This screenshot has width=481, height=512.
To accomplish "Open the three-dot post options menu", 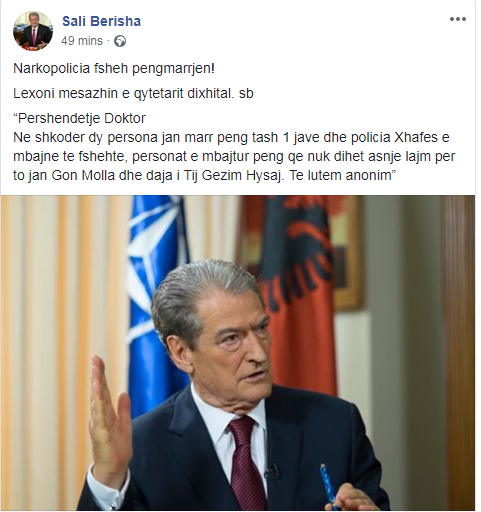I will tap(458, 19).
